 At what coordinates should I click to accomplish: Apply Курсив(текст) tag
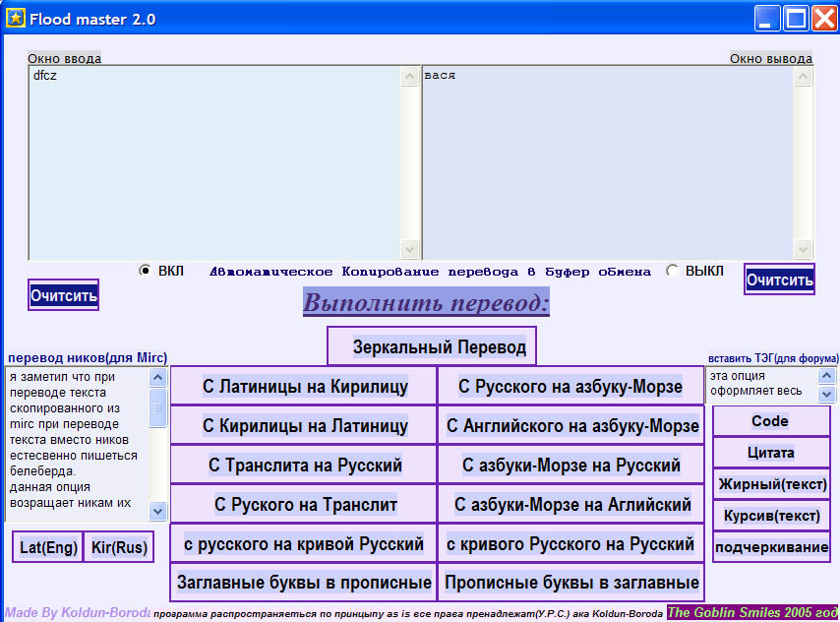pyautogui.click(x=771, y=516)
